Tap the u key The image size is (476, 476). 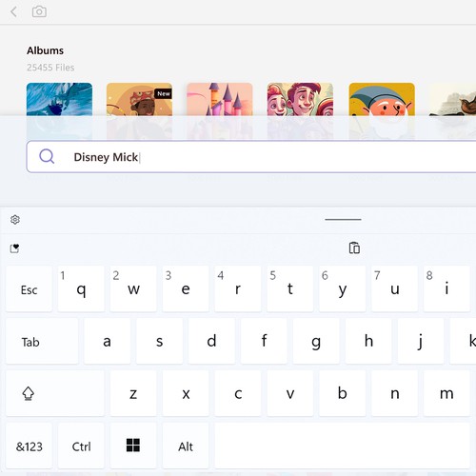[394, 289]
